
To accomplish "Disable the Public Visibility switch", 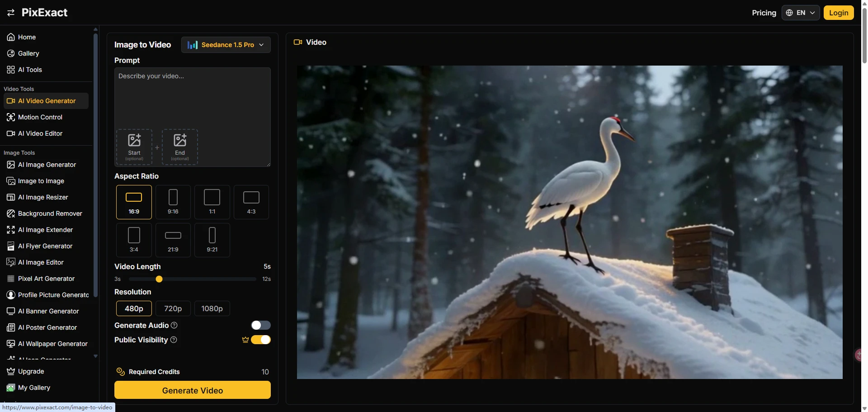I will tap(261, 340).
